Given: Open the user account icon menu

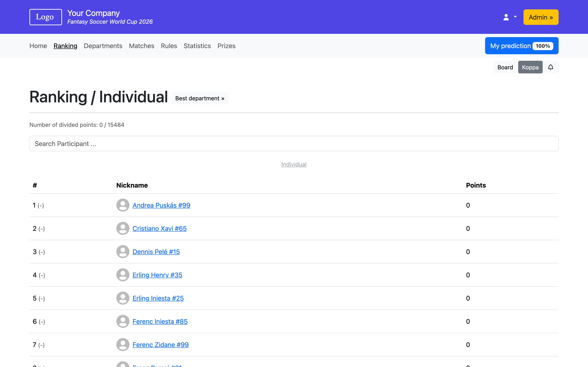Looking at the screenshot, I should coord(506,17).
